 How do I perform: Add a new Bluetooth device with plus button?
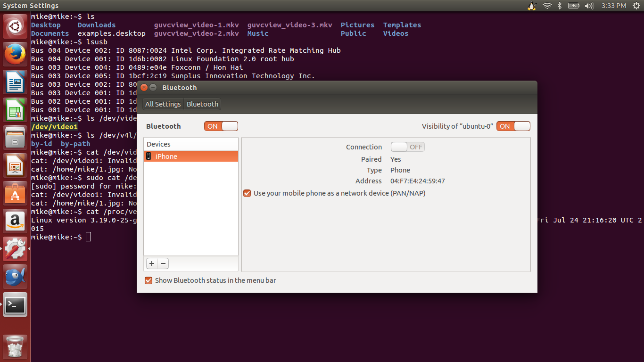(152, 263)
